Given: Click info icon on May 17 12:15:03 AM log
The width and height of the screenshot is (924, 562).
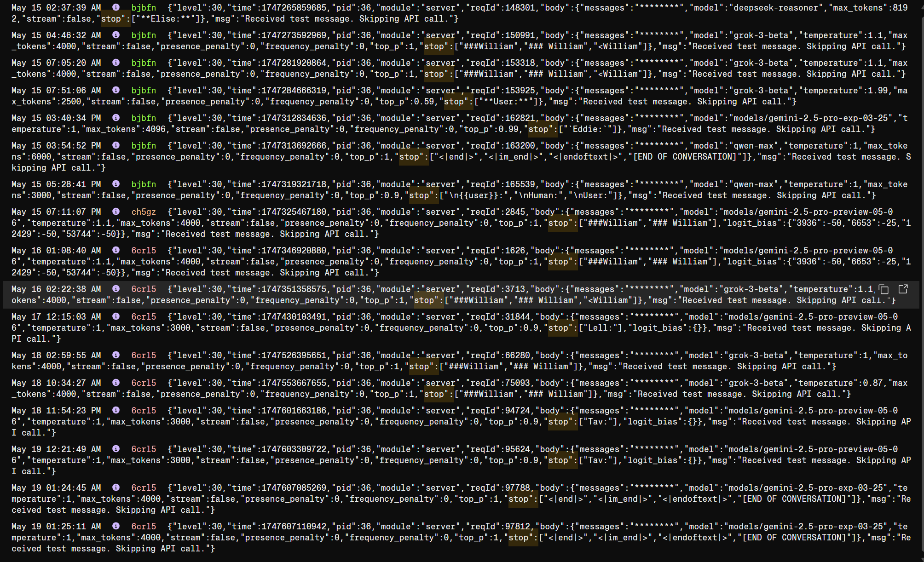Looking at the screenshot, I should point(116,316).
